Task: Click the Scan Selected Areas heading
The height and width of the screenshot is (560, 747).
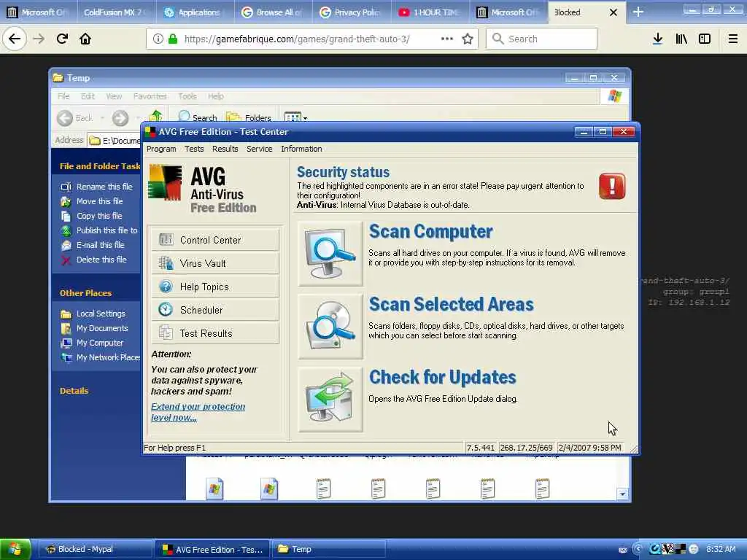Action: 451,304
